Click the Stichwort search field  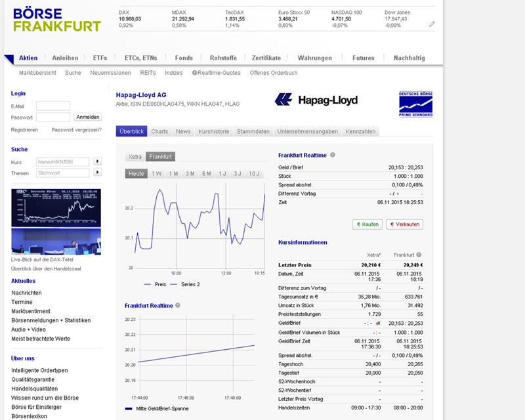point(62,173)
